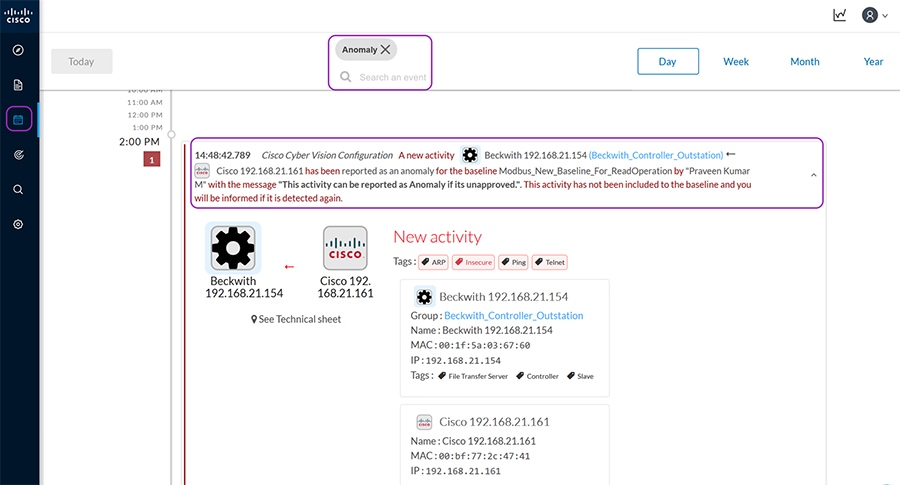Click Beckwith MAC address 00:1f:5a:03:67:60
Screen dimensions: 900x485
coord(484,346)
